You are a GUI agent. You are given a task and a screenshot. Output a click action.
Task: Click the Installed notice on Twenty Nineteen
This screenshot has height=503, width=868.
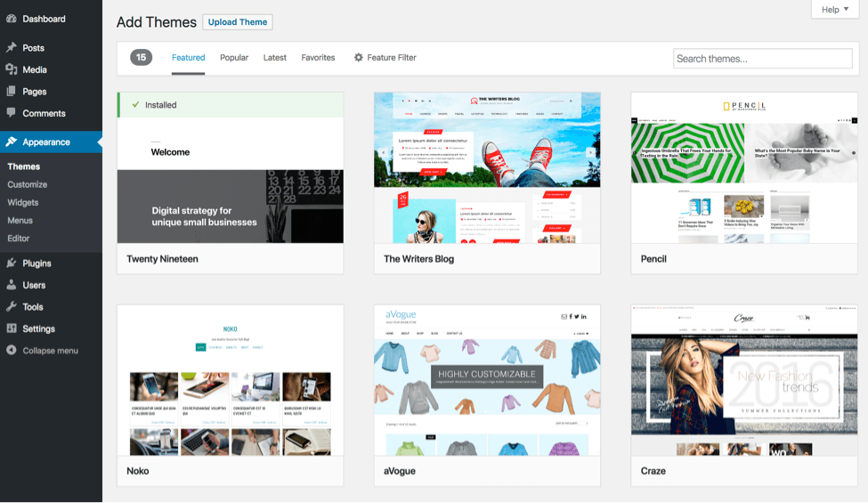231,104
